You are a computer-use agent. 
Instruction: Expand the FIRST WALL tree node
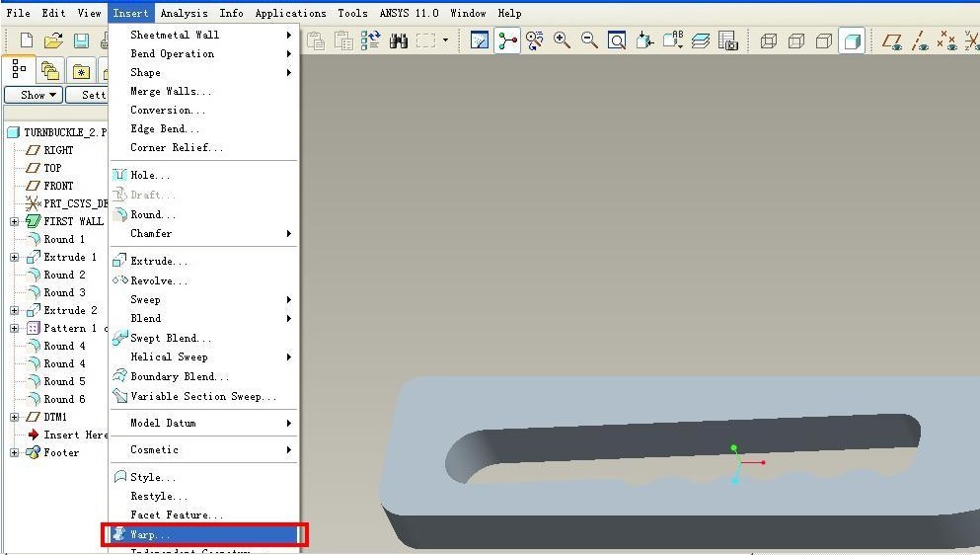15,221
